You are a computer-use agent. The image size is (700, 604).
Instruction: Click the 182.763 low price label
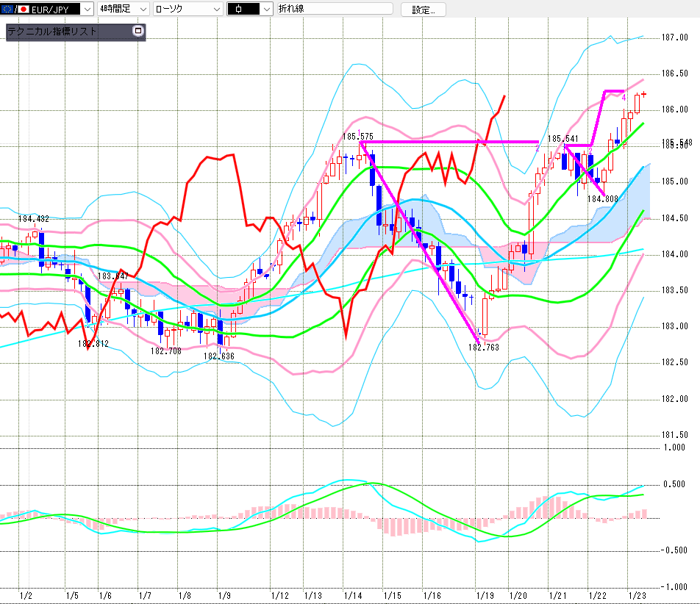tap(483, 348)
